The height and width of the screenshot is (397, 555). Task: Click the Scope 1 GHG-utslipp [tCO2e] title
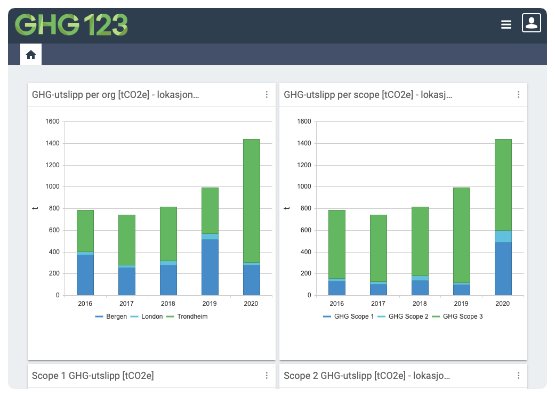tap(93, 375)
